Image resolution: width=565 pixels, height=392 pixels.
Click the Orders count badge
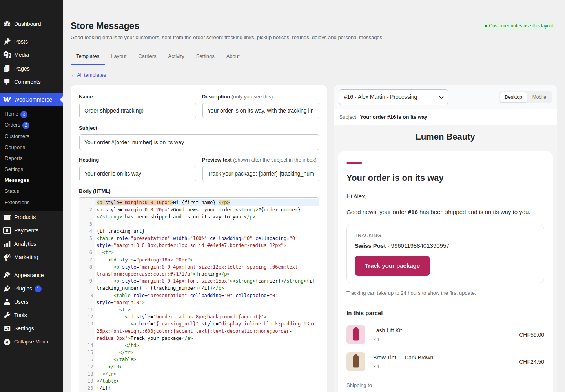[26, 125]
